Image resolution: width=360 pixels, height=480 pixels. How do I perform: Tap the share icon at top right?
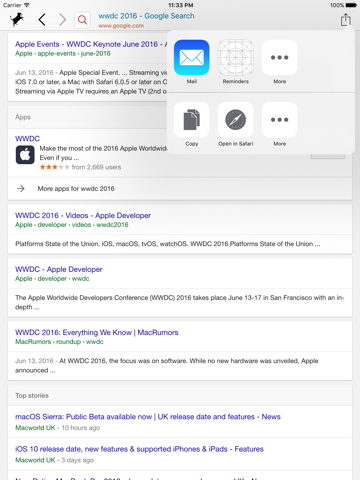pos(346,19)
